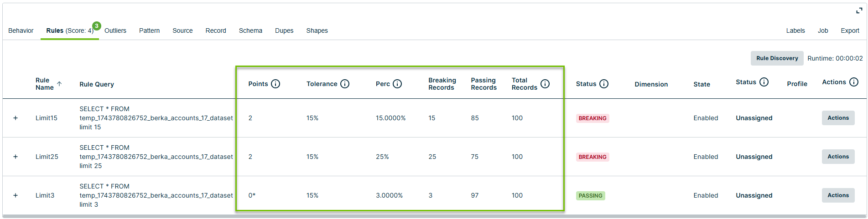Image resolution: width=868 pixels, height=219 pixels.
Task: Click the info icon next to Points
Action: [275, 84]
